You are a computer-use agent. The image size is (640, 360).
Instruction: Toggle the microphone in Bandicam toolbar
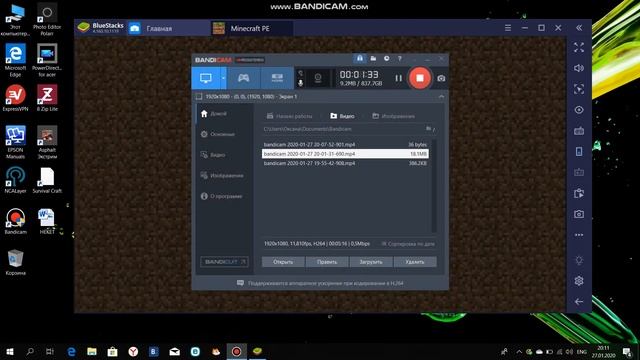(300, 83)
